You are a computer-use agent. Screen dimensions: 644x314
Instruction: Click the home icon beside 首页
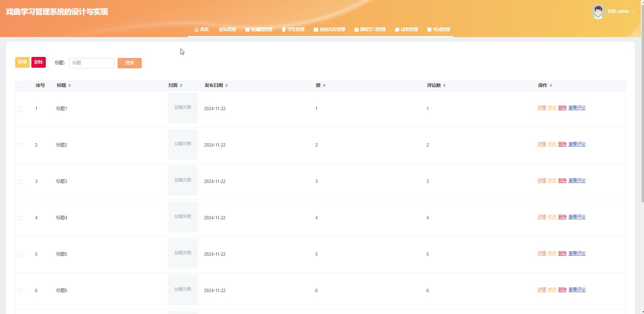pyautogui.click(x=196, y=30)
